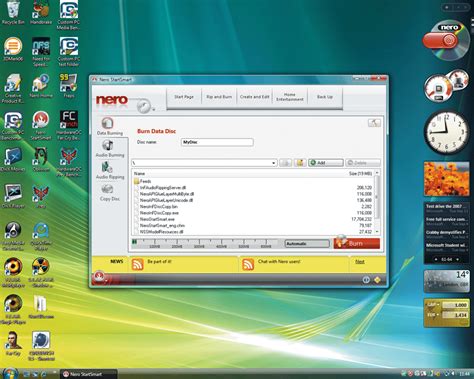This screenshot has height=379, width=474.
Task: Select NeroHFDiscCopy.bin in file list
Action: tap(158, 206)
